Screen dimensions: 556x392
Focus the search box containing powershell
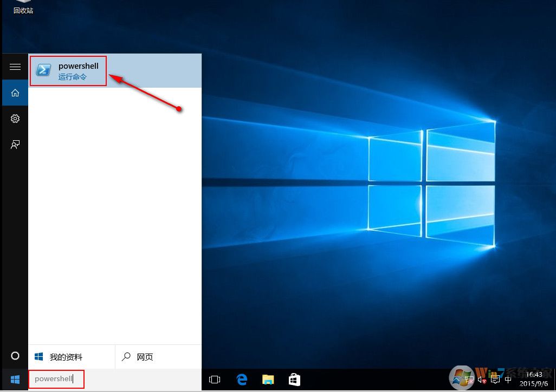click(x=57, y=379)
